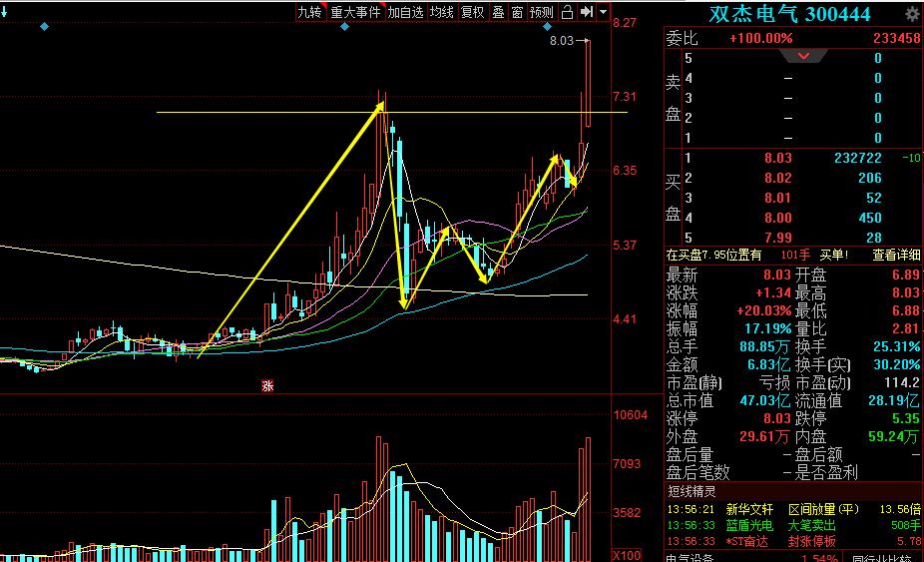The height and width of the screenshot is (562, 924).
Task: Click the 8.27 price axis label
Action: click(x=625, y=23)
